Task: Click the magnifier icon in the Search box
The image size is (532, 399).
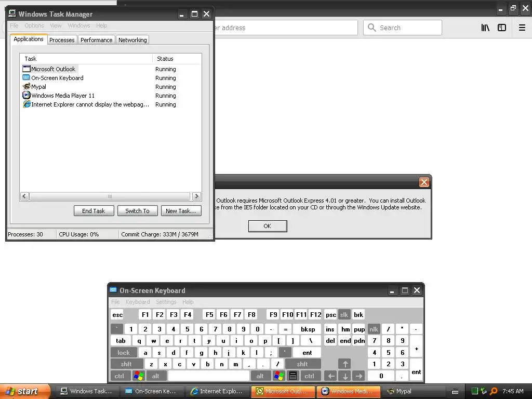Action: [372, 28]
